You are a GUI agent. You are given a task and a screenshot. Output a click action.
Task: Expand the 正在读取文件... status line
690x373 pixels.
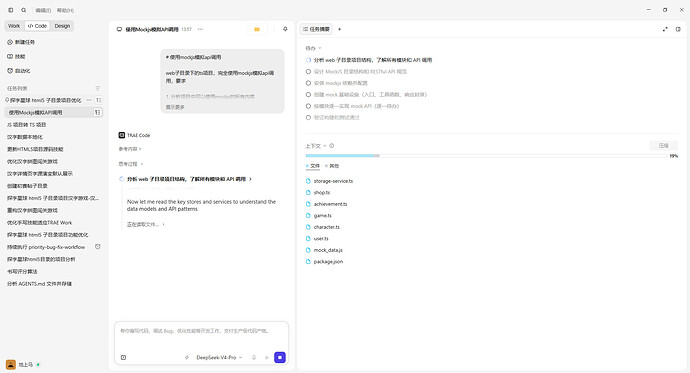[146, 224]
